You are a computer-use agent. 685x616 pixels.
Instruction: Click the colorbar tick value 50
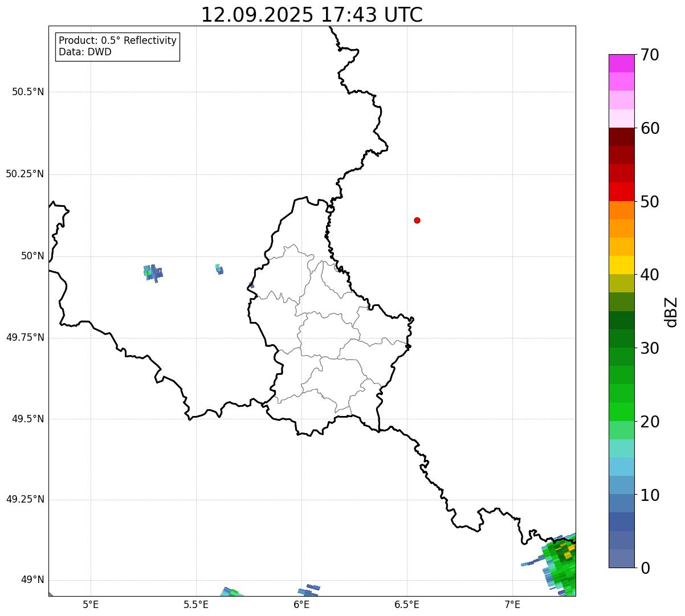649,202
